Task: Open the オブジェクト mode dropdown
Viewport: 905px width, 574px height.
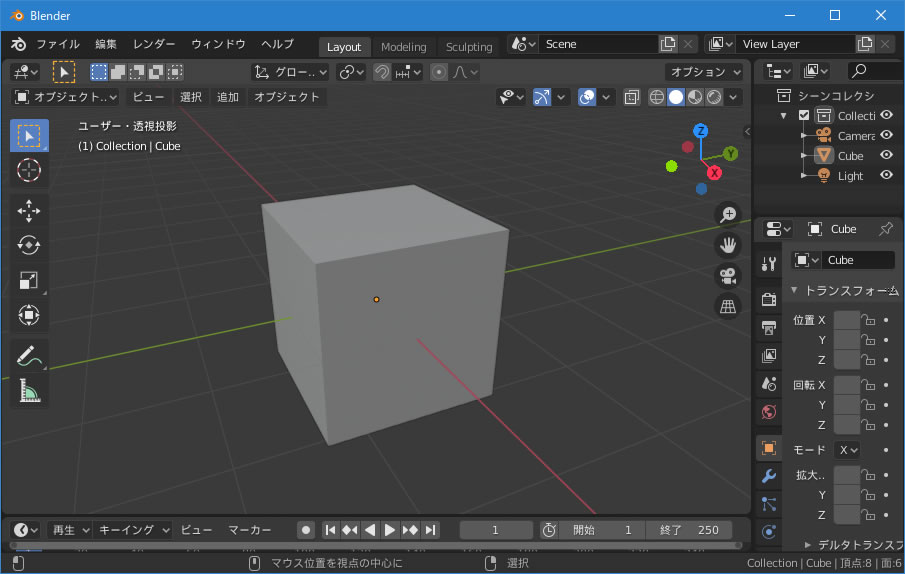Action: coord(66,97)
